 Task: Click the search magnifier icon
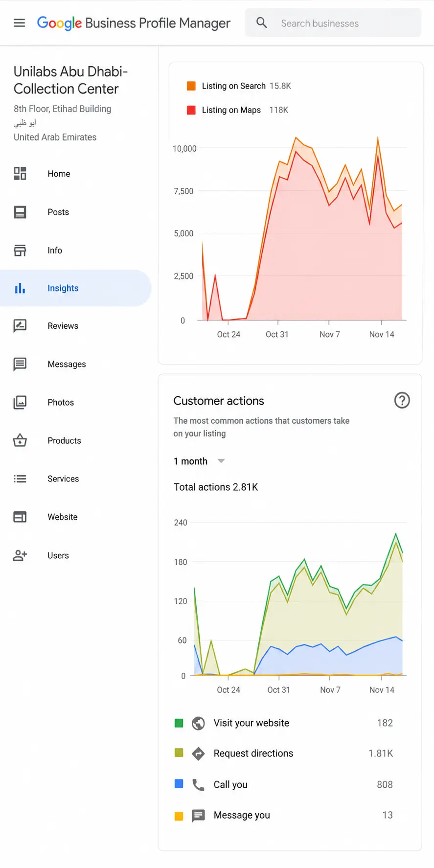click(x=262, y=23)
